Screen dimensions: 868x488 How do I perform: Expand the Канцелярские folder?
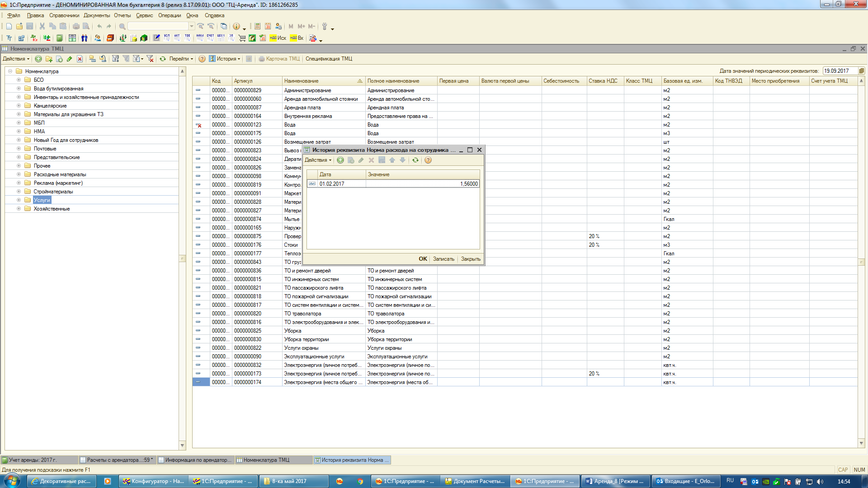click(x=19, y=106)
